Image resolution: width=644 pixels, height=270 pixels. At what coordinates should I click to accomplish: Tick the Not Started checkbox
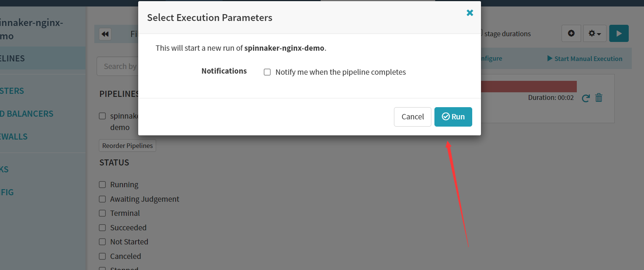click(x=102, y=242)
